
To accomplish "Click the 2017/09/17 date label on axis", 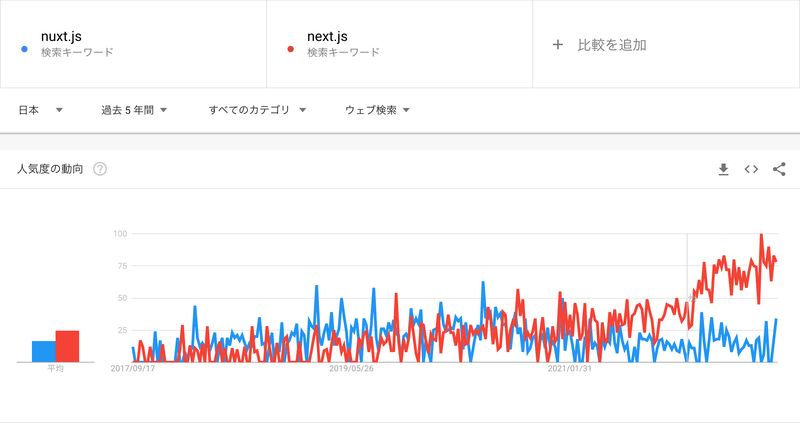I will [132, 368].
